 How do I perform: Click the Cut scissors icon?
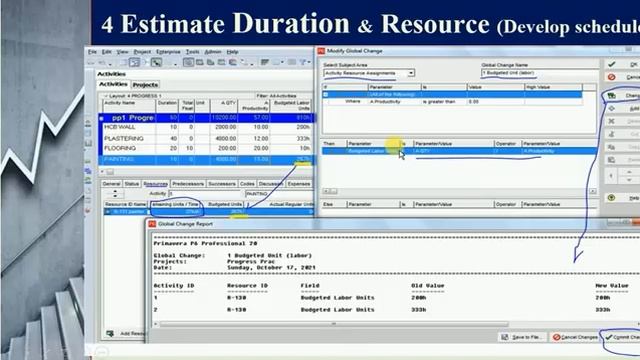[x=611, y=134]
